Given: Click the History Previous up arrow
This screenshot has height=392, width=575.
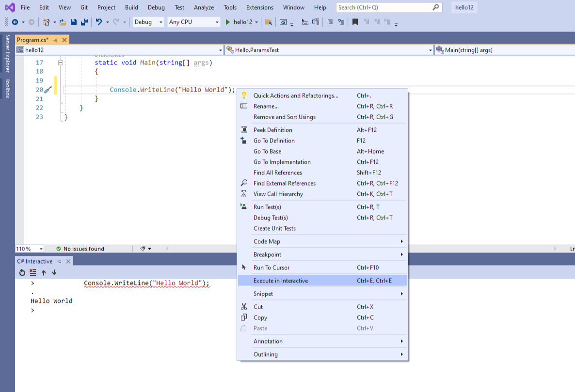Looking at the screenshot, I should 44,272.
